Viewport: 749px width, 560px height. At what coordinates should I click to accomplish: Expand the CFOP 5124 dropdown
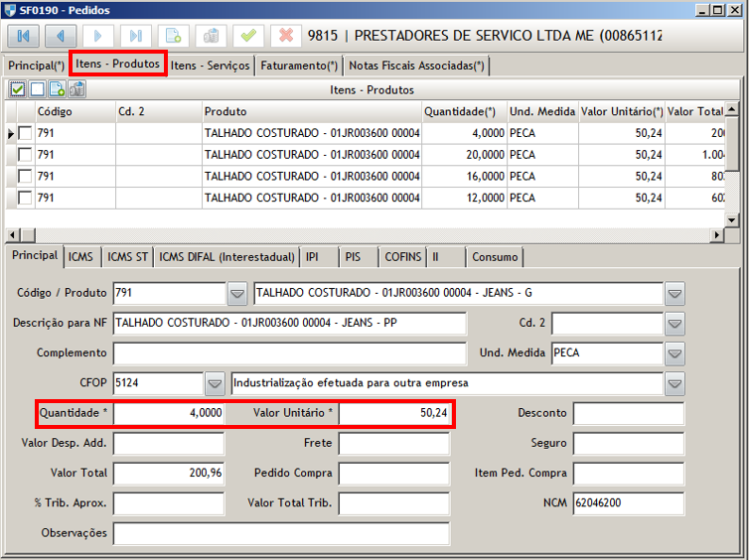(x=215, y=383)
